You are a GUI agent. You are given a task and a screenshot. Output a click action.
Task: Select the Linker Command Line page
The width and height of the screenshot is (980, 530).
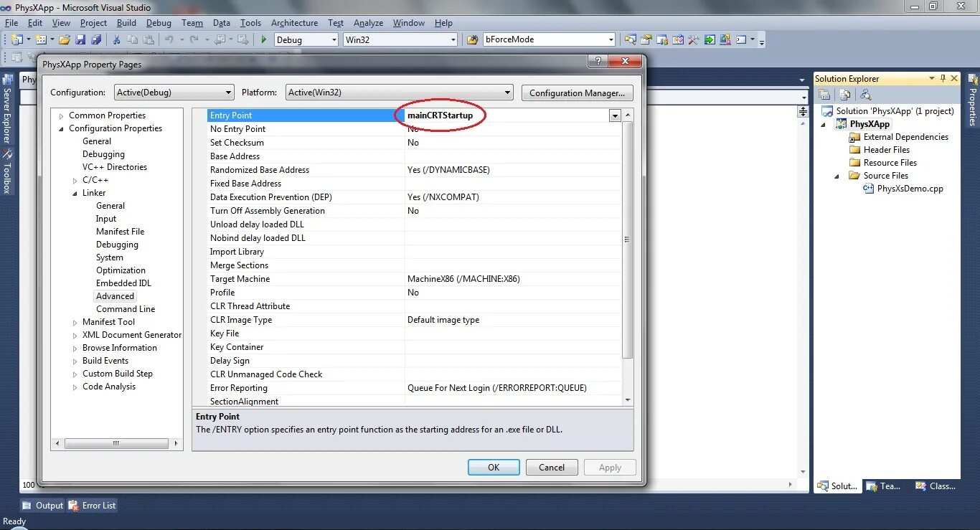pos(126,309)
